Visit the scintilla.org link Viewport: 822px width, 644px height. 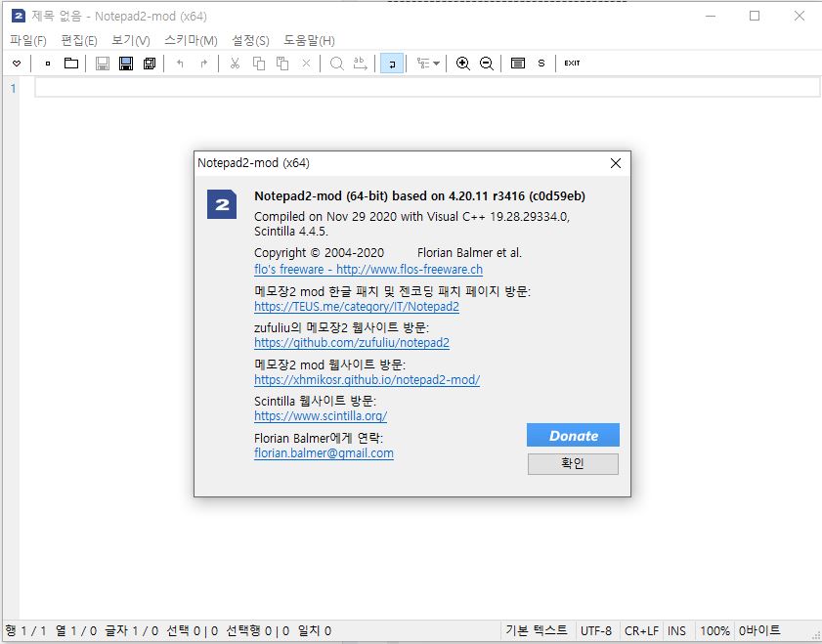[x=321, y=416]
